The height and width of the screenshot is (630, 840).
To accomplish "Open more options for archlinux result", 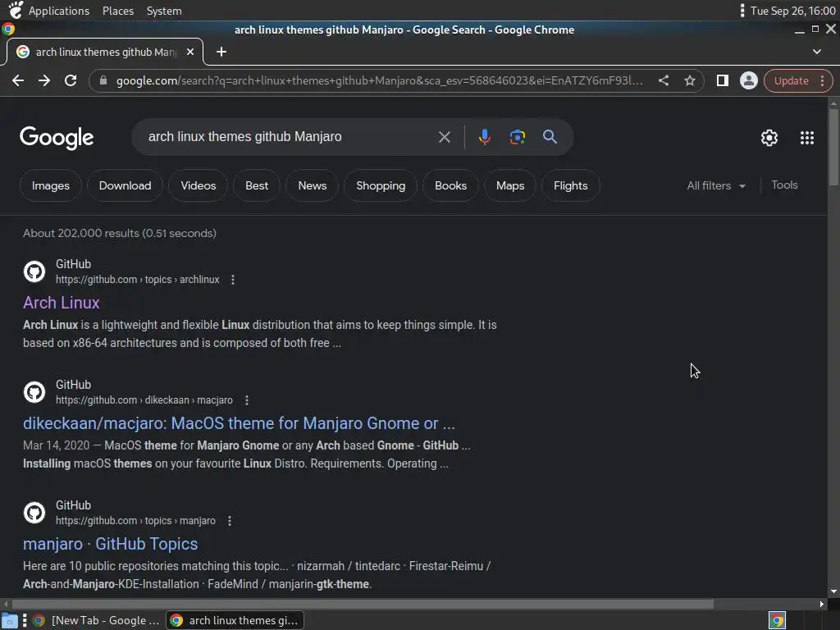I will pos(232,280).
